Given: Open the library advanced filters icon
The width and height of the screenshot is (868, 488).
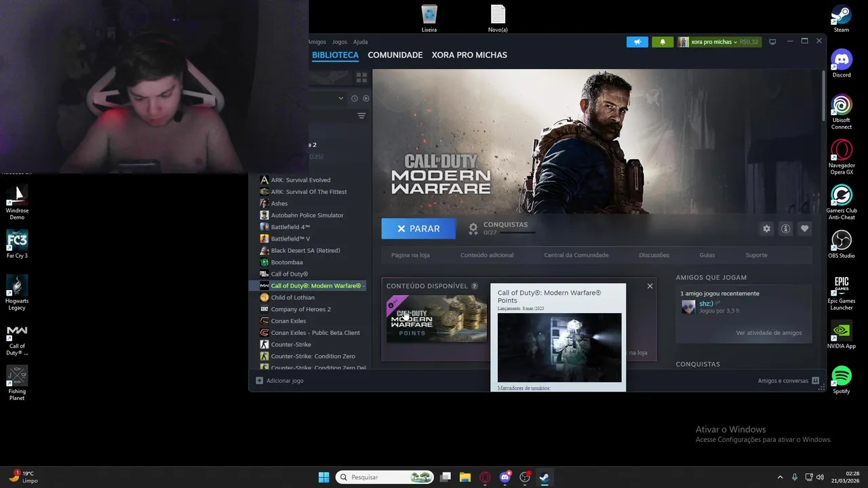Looking at the screenshot, I should point(361,116).
